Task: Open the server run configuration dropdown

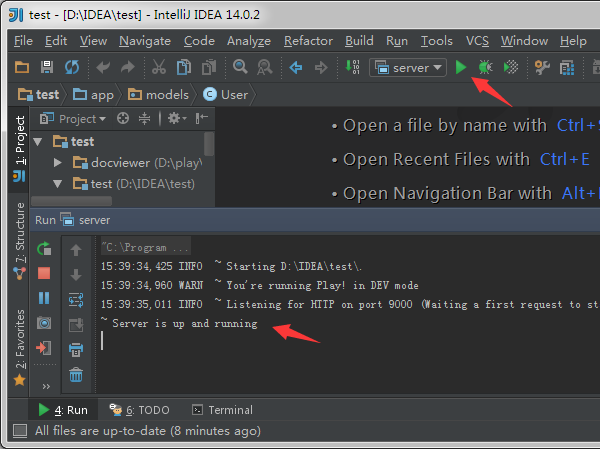Action: click(x=408, y=68)
